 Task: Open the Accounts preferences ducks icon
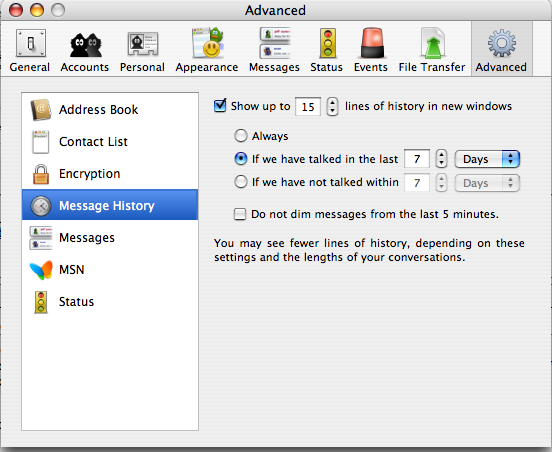(x=85, y=45)
